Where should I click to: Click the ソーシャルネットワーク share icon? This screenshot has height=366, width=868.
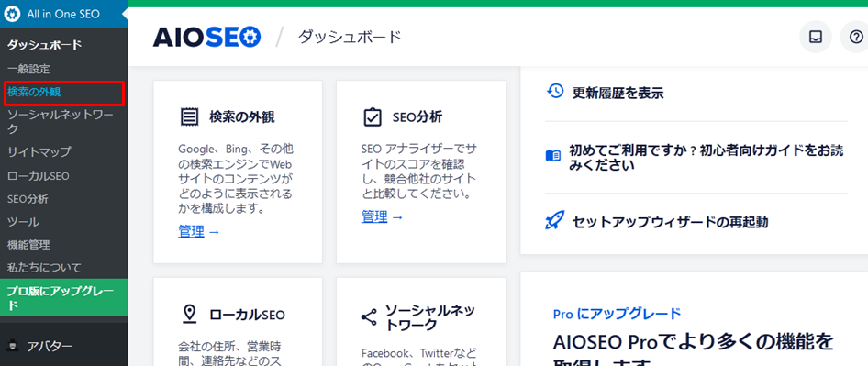point(369,316)
